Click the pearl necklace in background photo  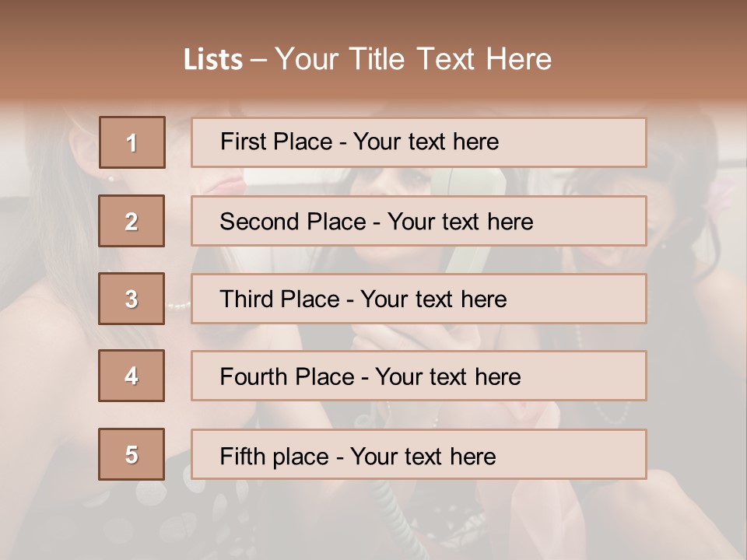tap(178, 306)
